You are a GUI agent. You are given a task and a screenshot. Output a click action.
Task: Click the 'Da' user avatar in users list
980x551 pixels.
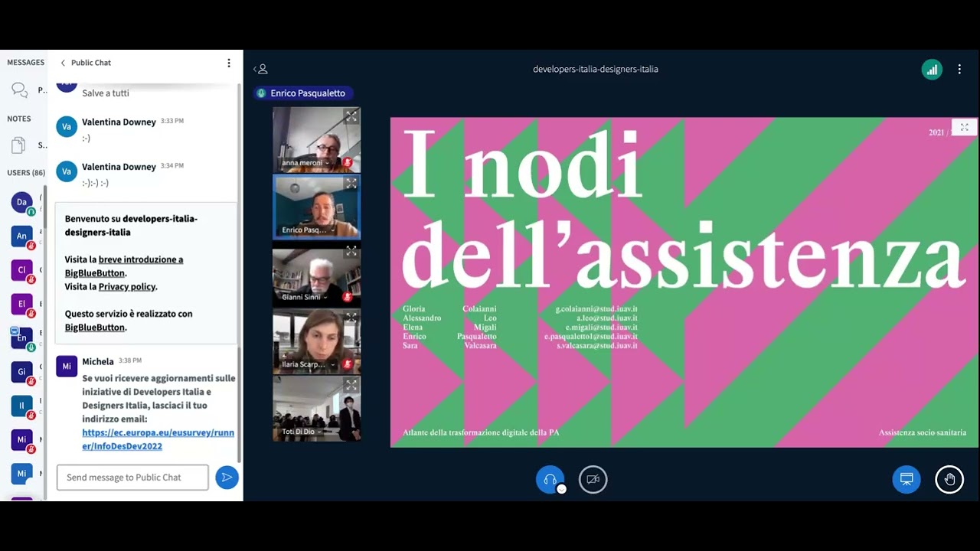pos(21,202)
